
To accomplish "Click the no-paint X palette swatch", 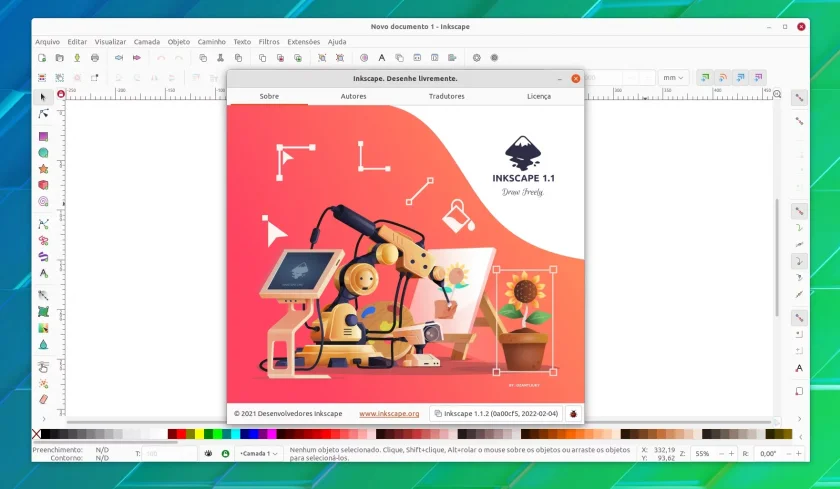I will pyautogui.click(x=36, y=434).
